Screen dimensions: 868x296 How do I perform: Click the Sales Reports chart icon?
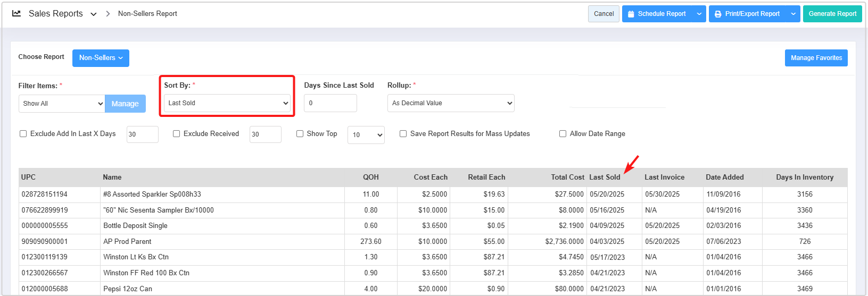(x=16, y=14)
